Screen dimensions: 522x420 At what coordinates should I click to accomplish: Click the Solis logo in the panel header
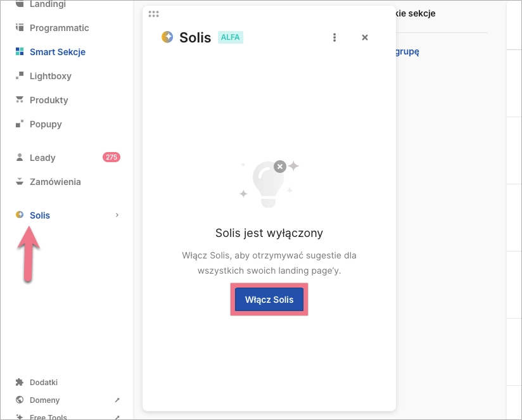pos(167,37)
